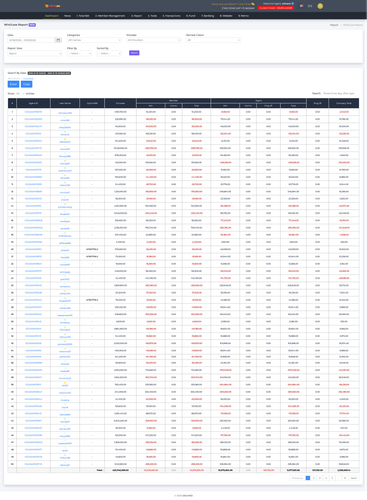Click the Previous pagination button

(297, 478)
